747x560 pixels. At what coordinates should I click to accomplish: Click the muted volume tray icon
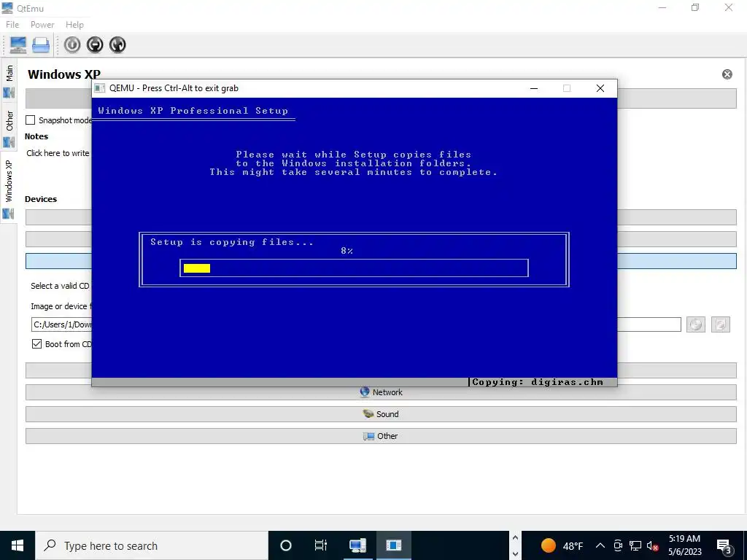tap(653, 546)
